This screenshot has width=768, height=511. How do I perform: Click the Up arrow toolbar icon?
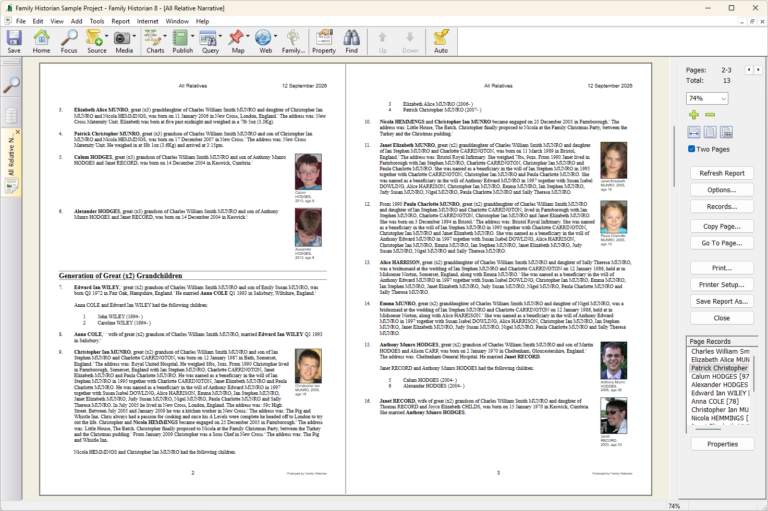[383, 41]
